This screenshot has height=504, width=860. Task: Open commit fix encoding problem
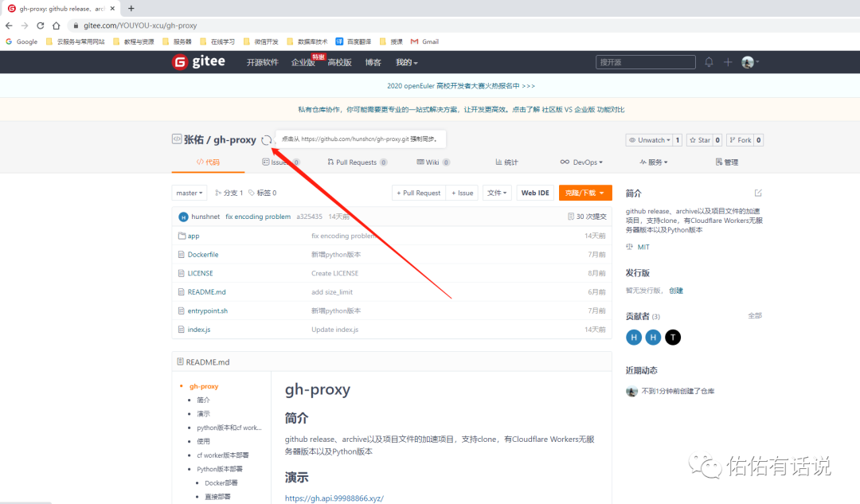258,217
